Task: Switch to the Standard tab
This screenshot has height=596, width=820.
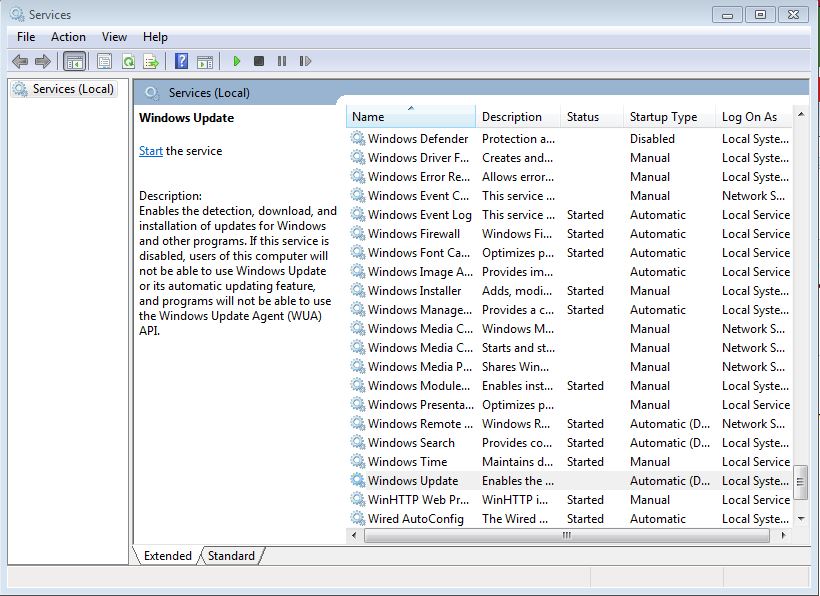Action: click(231, 556)
